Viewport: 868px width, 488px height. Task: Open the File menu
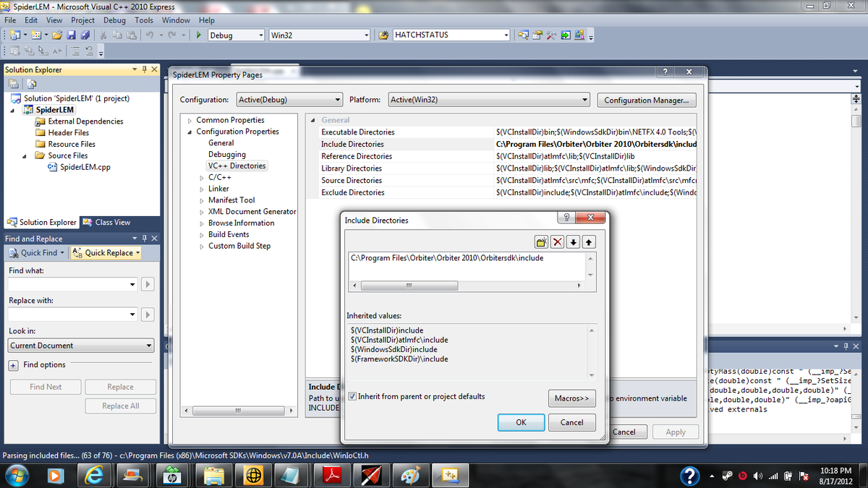click(x=11, y=20)
